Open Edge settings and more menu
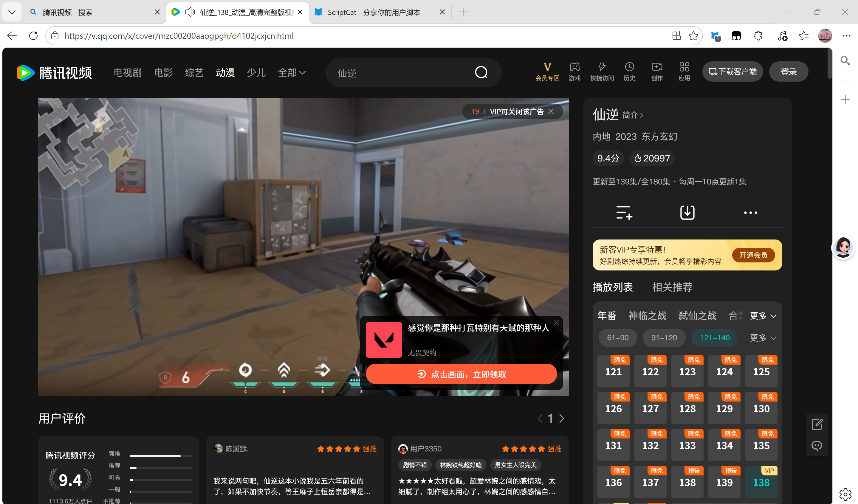The image size is (858, 504). [846, 36]
